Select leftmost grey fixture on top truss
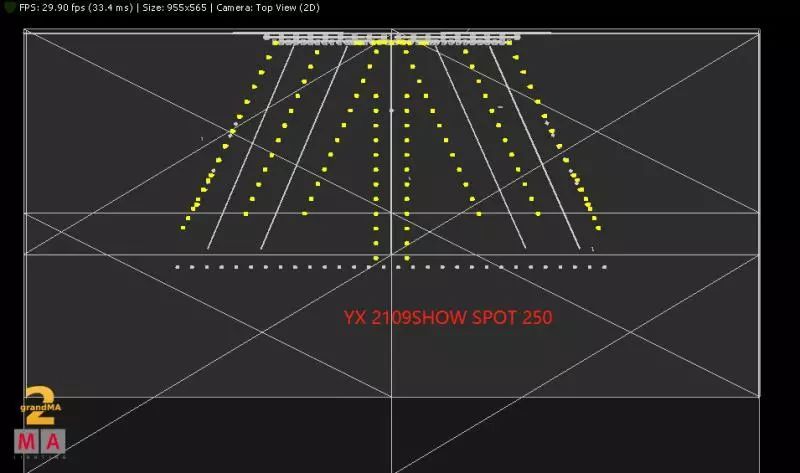 pyautogui.click(x=267, y=37)
